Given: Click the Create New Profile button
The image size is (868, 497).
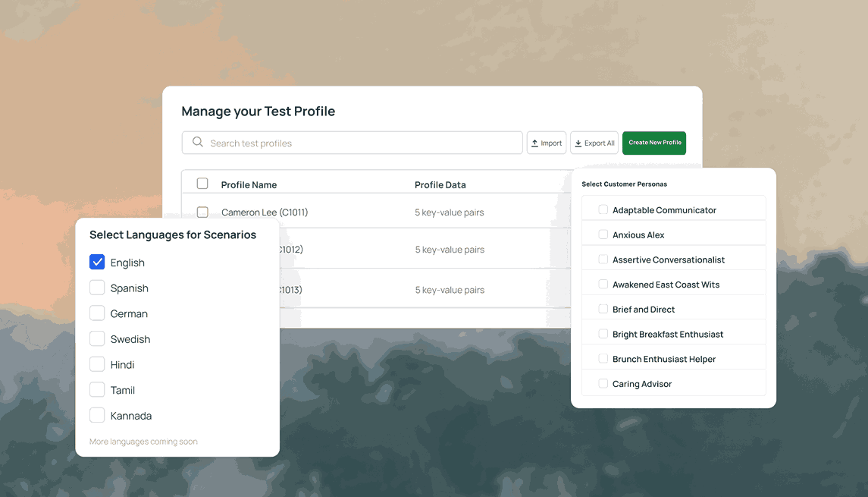Looking at the screenshot, I should pyautogui.click(x=654, y=143).
